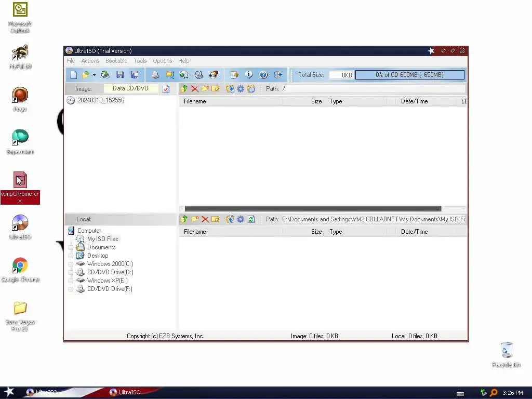Image resolution: width=532 pixels, height=399 pixels.
Task: Click the Convert icon showing a folder with arrow
Action: coord(170,75)
